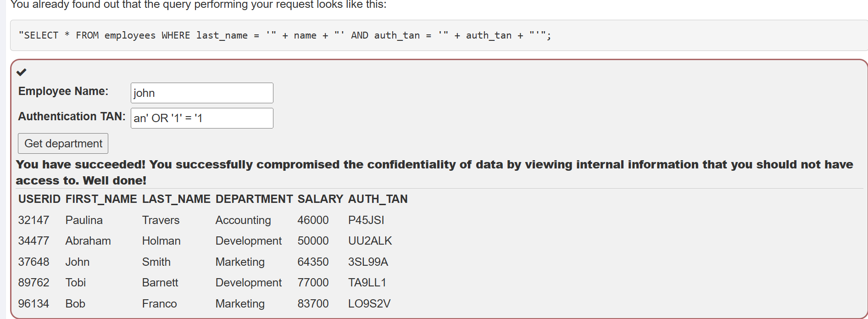This screenshot has width=868, height=319.
Task: Click user ID 96134
Action: pyautogui.click(x=33, y=303)
